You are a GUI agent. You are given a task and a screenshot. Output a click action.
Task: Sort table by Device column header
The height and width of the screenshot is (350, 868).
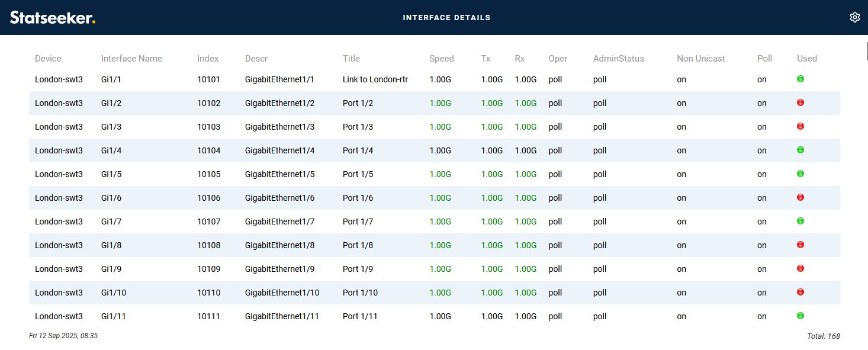(x=48, y=59)
